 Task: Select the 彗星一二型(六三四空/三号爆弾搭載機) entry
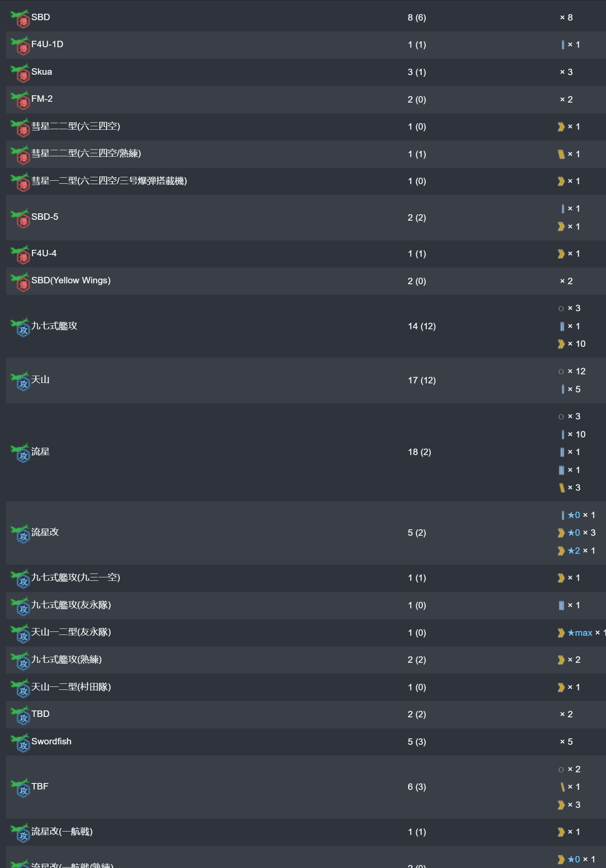[x=109, y=181]
